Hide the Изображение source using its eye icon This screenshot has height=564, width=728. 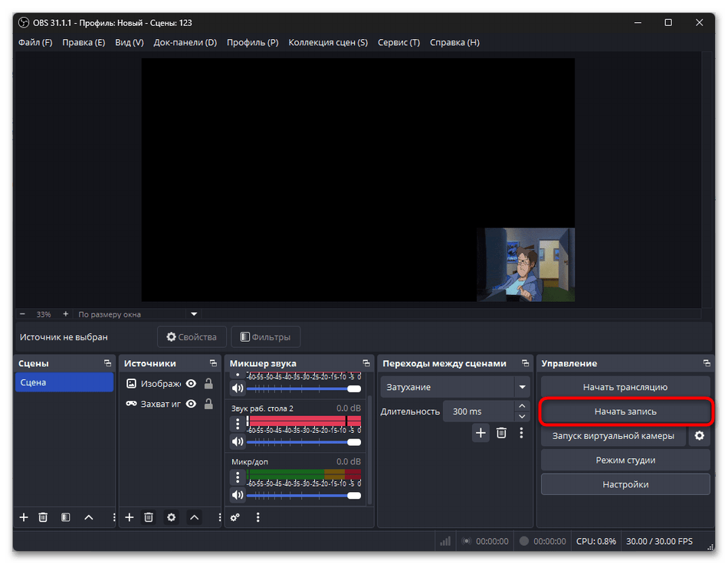coord(191,384)
